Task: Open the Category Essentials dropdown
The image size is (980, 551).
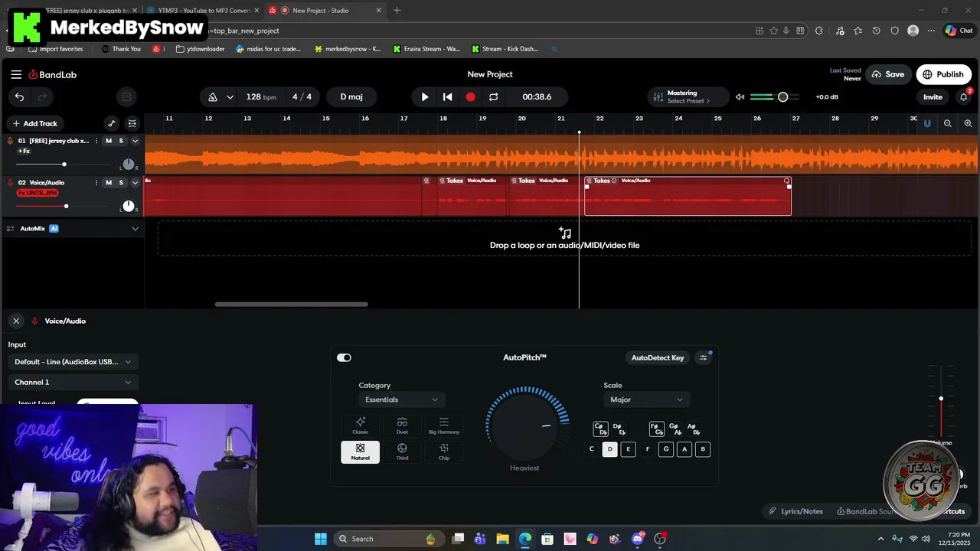Action: (x=402, y=399)
